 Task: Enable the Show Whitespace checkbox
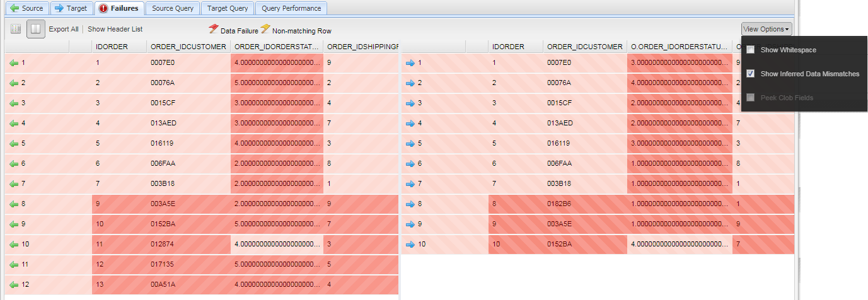tap(750, 50)
